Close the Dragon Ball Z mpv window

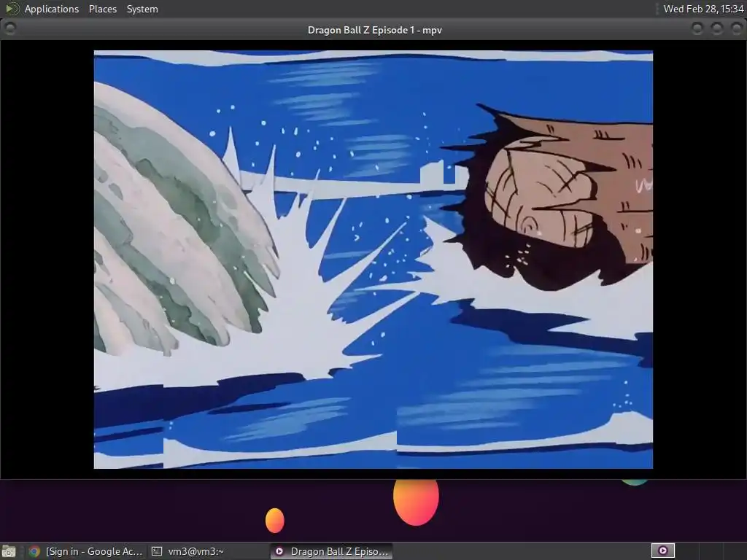736,29
